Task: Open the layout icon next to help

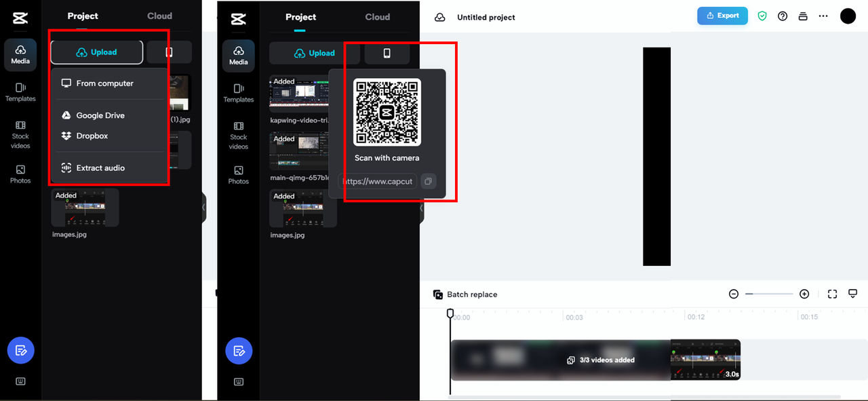Action: point(803,16)
